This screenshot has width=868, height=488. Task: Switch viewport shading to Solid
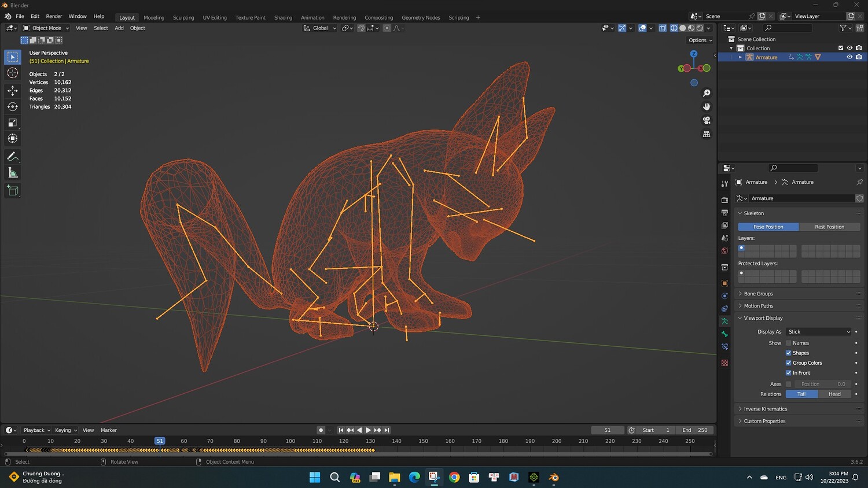click(x=682, y=28)
